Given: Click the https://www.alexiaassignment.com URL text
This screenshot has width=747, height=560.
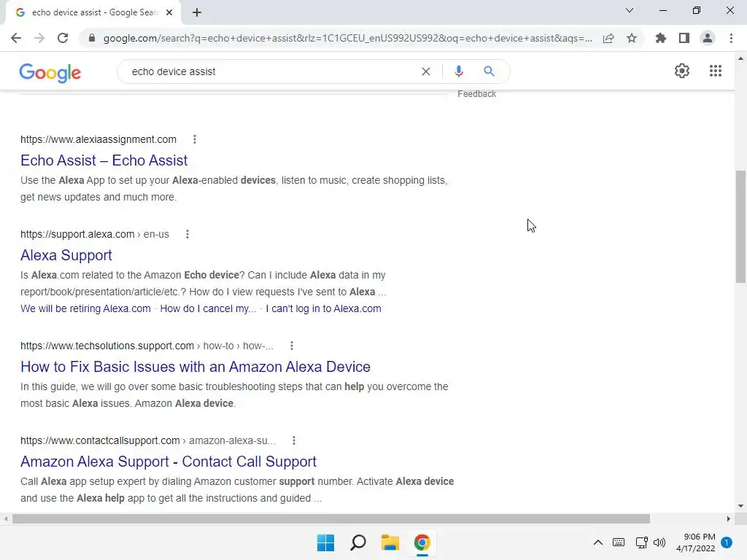Looking at the screenshot, I should coord(98,139).
